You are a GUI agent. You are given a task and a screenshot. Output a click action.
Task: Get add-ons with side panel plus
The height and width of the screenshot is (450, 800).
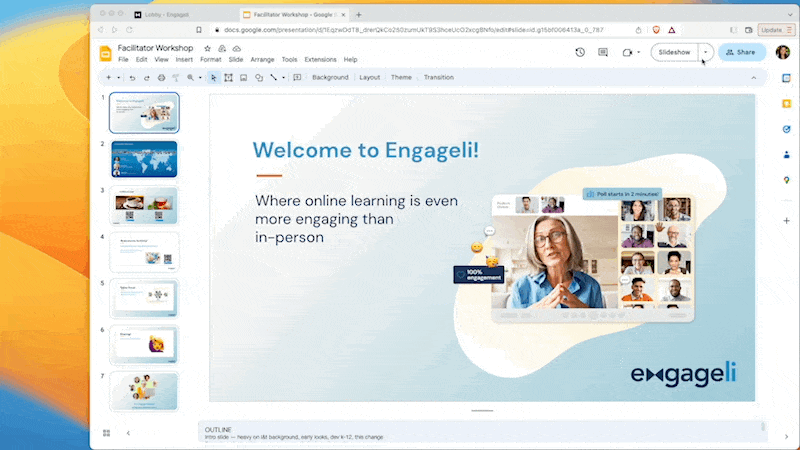(x=786, y=221)
